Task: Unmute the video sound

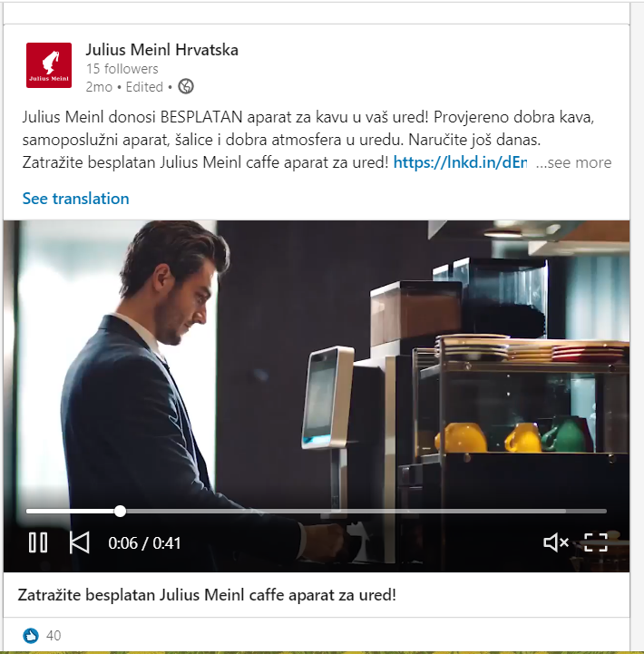Action: click(x=556, y=542)
